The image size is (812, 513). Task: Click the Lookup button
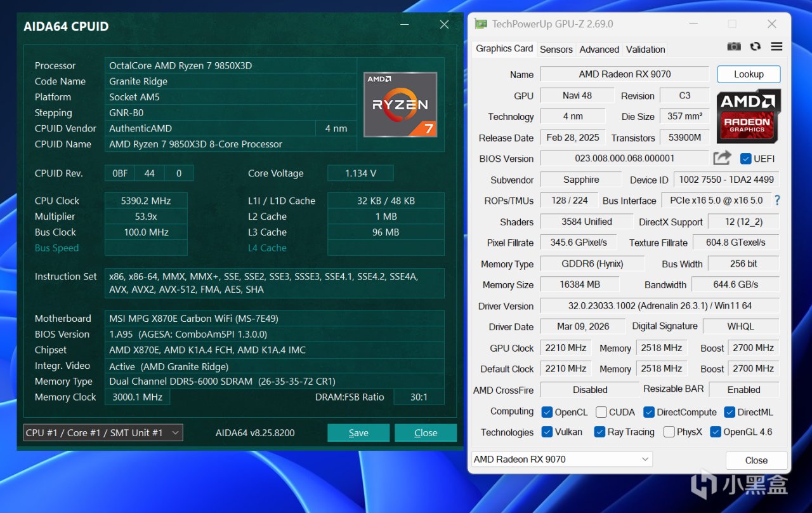[x=749, y=74]
